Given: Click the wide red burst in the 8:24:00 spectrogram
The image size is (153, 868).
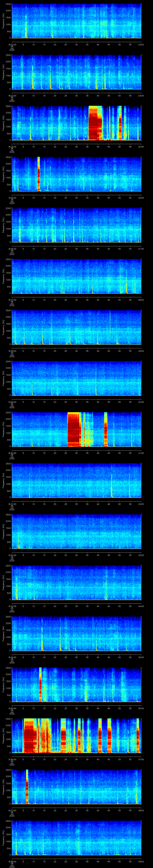Looking at the screenshot, I should pos(95,123).
